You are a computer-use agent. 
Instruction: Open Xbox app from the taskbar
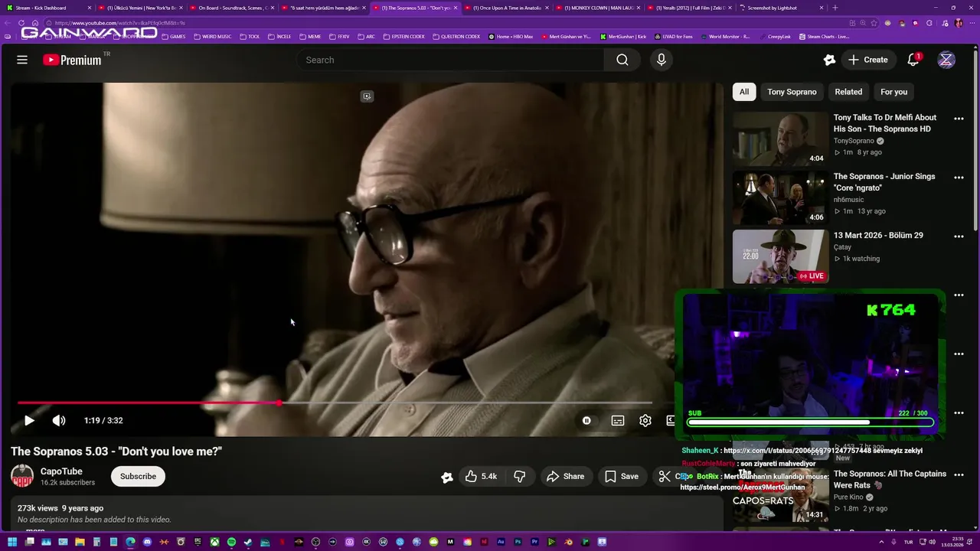point(214,542)
